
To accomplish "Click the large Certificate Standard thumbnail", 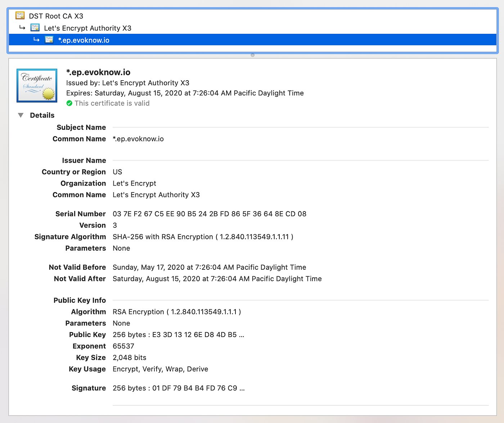I will pyautogui.click(x=37, y=86).
